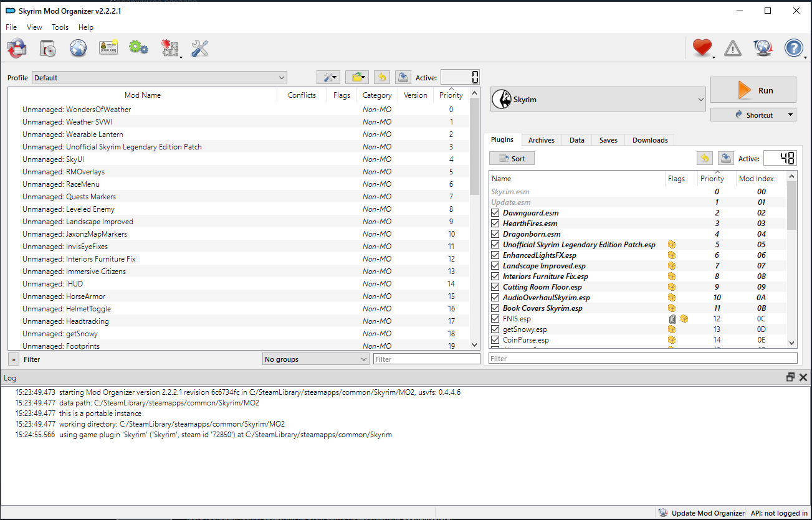
Task: Click create backup icon in Plugins tab
Action: tap(725, 158)
